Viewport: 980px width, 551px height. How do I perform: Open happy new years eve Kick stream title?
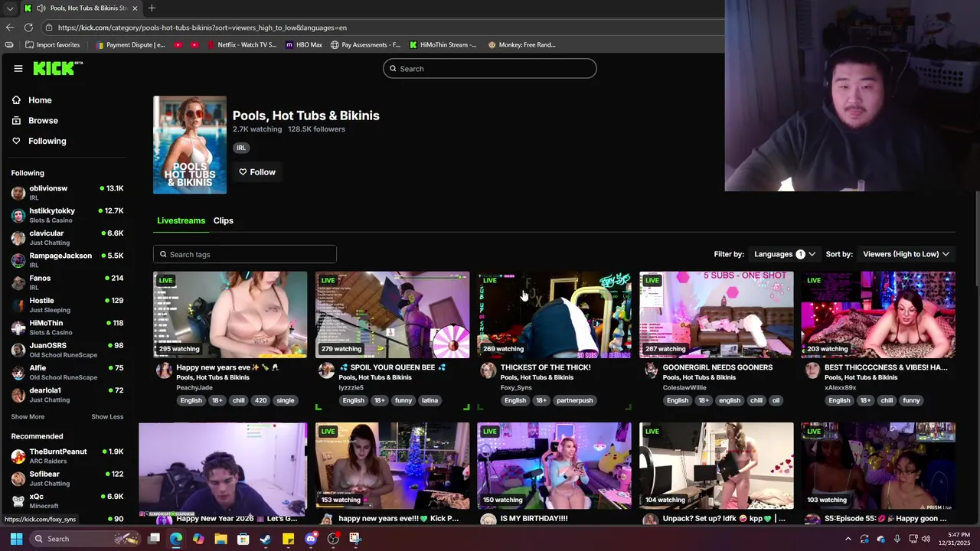click(398, 519)
